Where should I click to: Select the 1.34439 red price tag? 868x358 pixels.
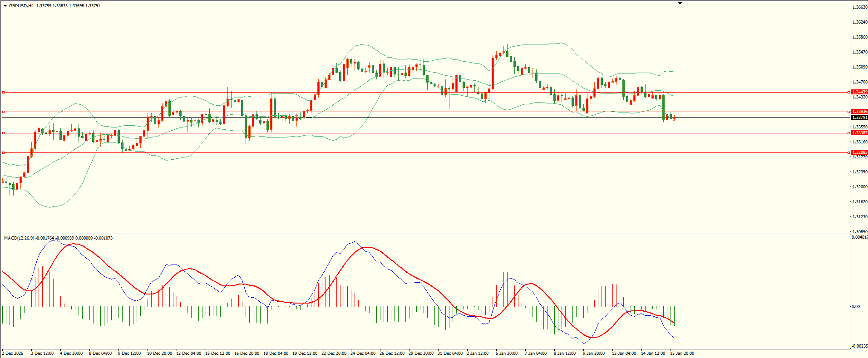pyautogui.click(x=859, y=92)
